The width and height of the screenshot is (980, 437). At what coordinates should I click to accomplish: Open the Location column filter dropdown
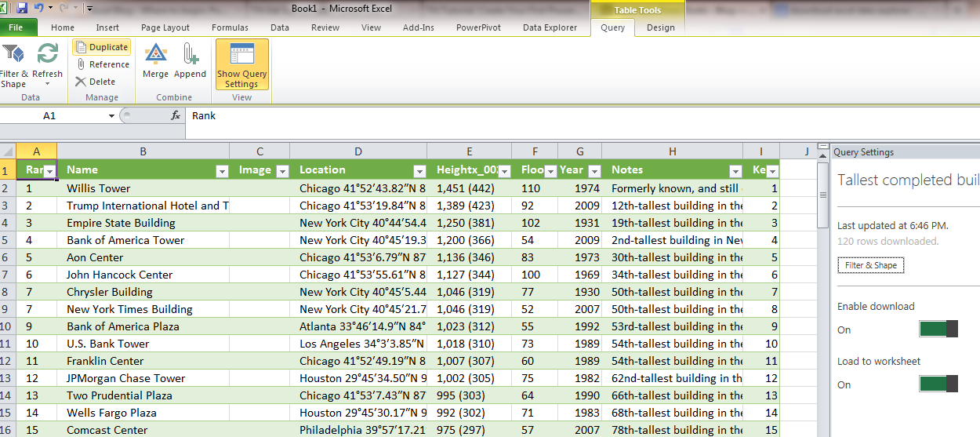[x=419, y=171]
